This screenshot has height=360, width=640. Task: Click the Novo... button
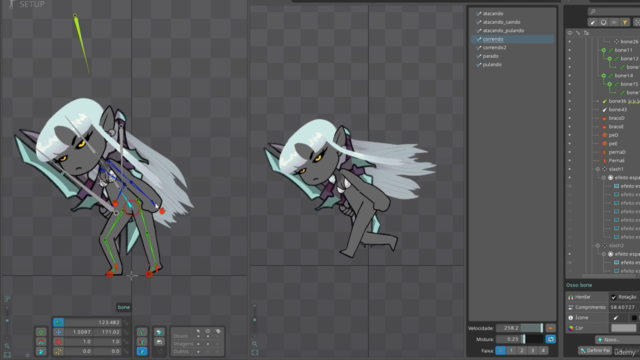617,340
